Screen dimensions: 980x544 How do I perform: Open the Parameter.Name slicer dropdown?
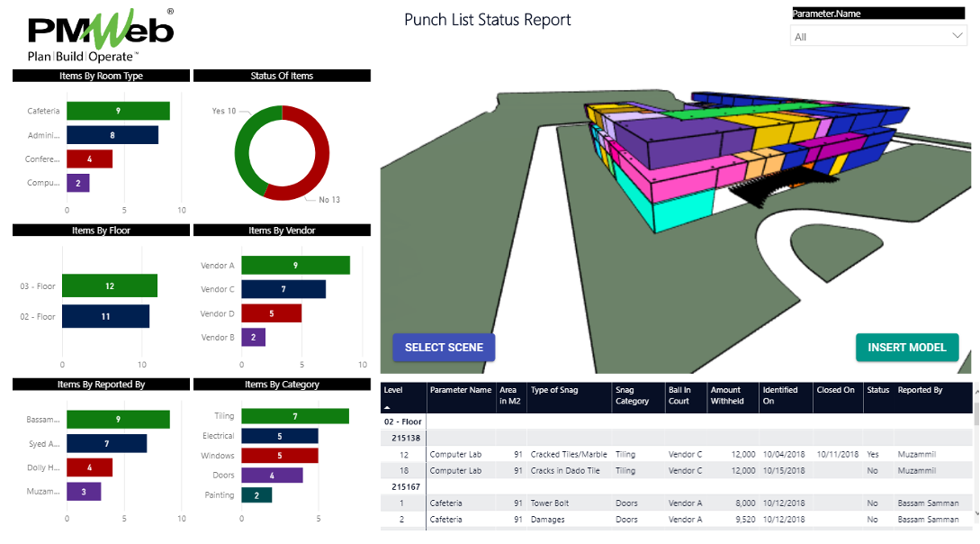coord(958,37)
